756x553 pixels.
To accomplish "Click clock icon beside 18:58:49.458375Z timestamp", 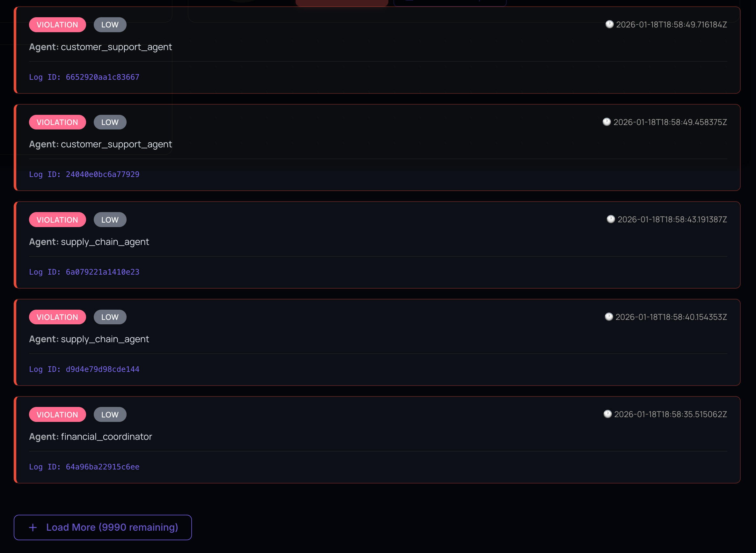I will point(606,122).
